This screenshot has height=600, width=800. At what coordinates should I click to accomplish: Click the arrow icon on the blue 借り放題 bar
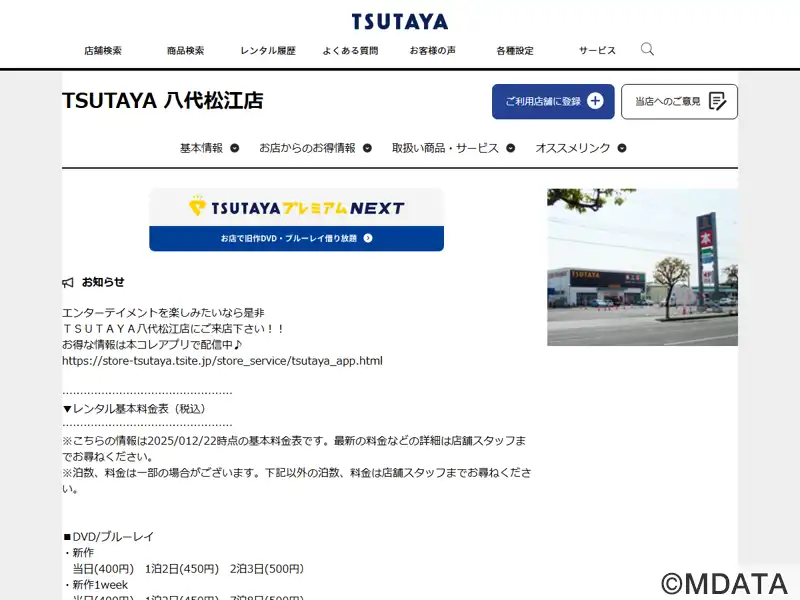pyautogui.click(x=368, y=238)
